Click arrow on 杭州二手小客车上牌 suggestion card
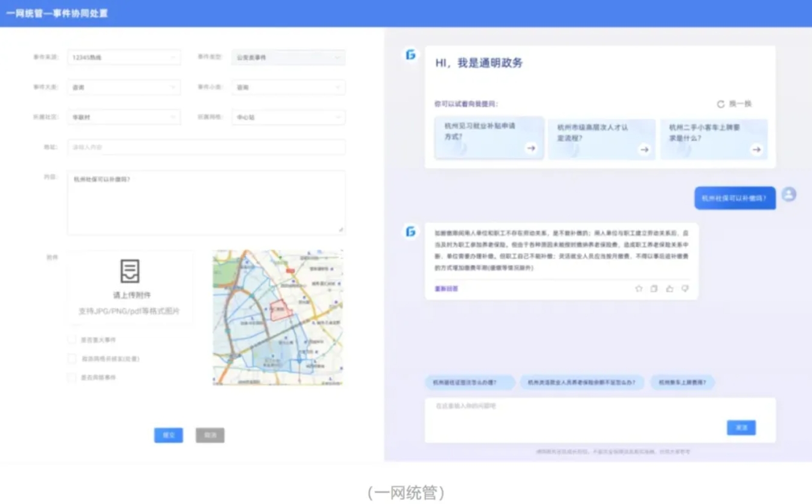The width and height of the screenshot is (812, 504). click(756, 150)
